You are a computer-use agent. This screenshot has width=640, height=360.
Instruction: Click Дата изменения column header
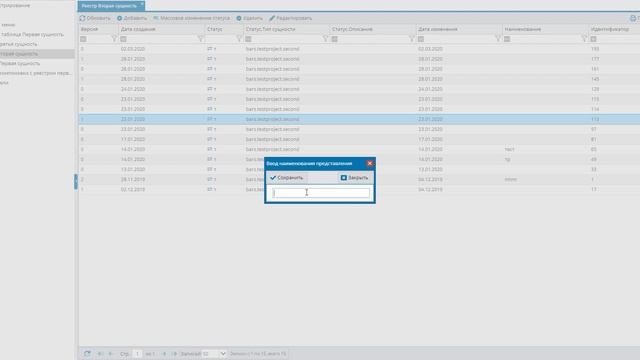pyautogui.click(x=438, y=29)
